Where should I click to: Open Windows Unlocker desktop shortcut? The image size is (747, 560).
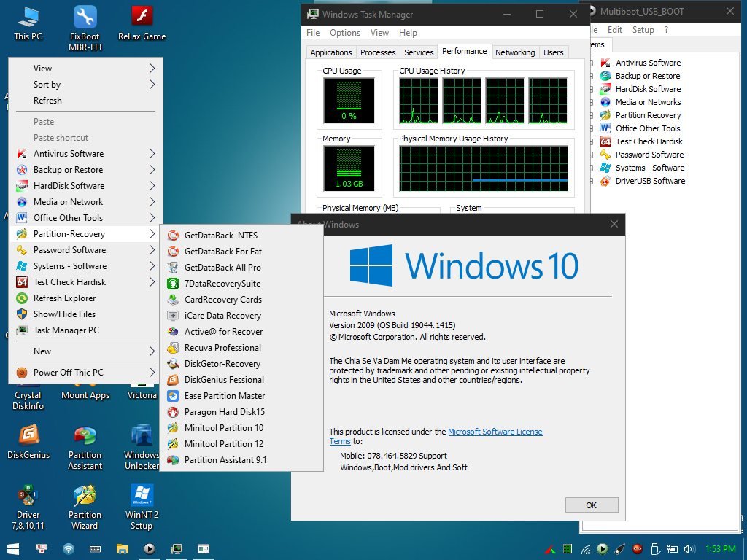point(142,448)
